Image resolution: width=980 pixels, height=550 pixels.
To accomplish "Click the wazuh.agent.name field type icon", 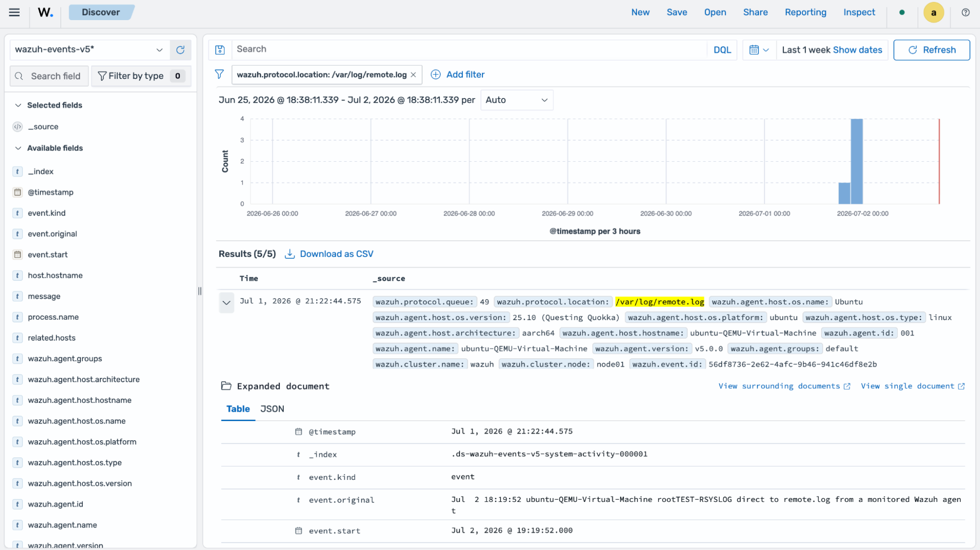I will pos(18,525).
